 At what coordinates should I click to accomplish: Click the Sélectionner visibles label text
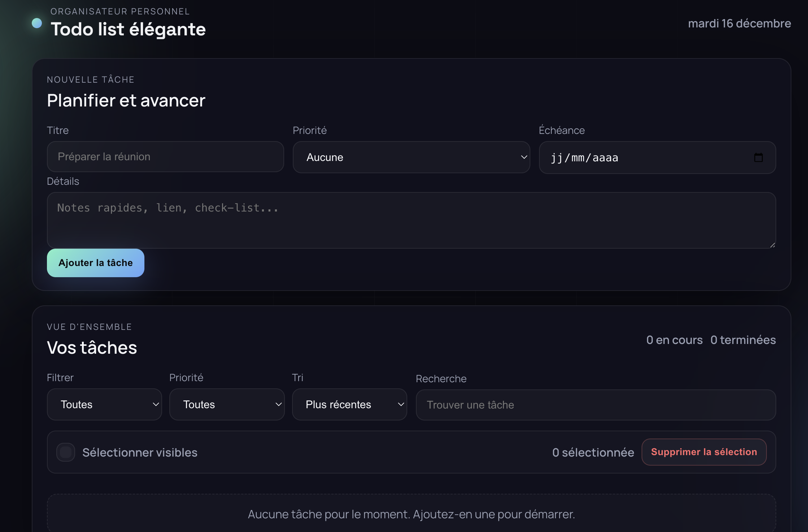tap(140, 453)
